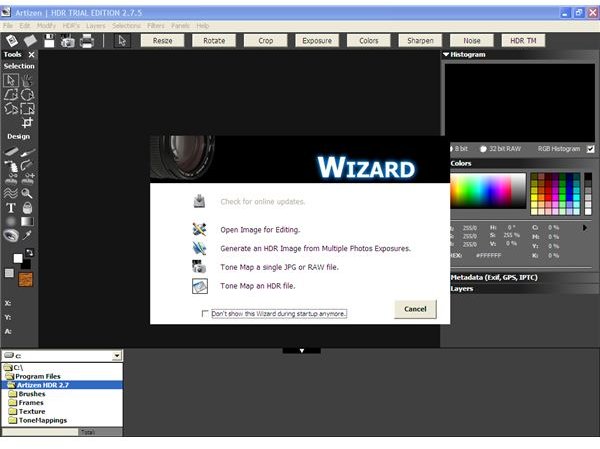Click the Save floppy disk icon

coord(49,41)
